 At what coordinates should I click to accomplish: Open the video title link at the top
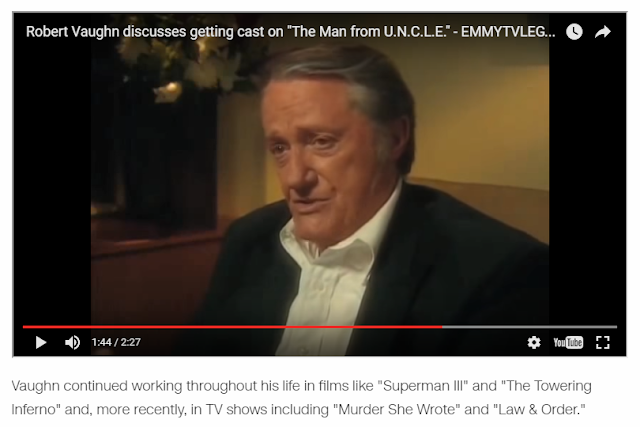pyautogui.click(x=290, y=32)
